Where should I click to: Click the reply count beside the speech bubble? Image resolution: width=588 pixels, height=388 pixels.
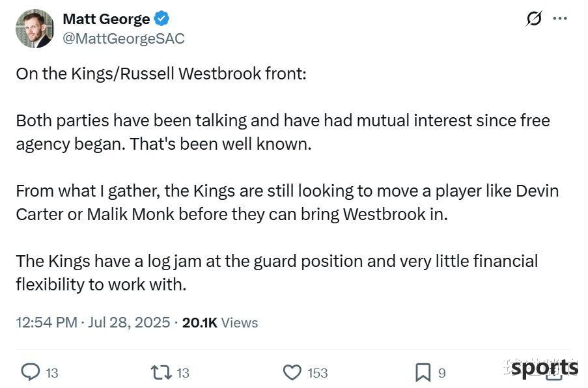pyautogui.click(x=52, y=373)
